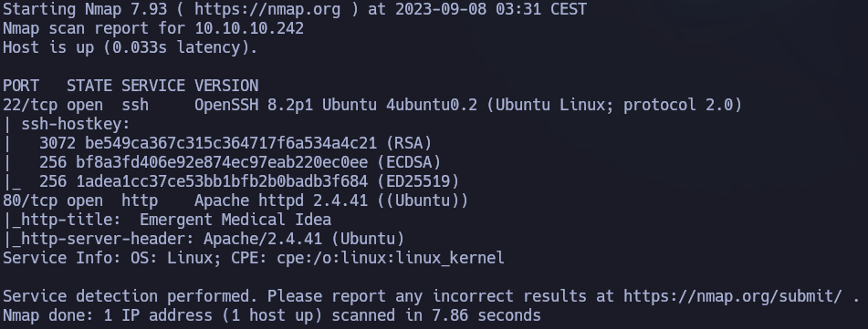The height and width of the screenshot is (329, 868).
Task: Click the PORT column header
Action: point(21,86)
